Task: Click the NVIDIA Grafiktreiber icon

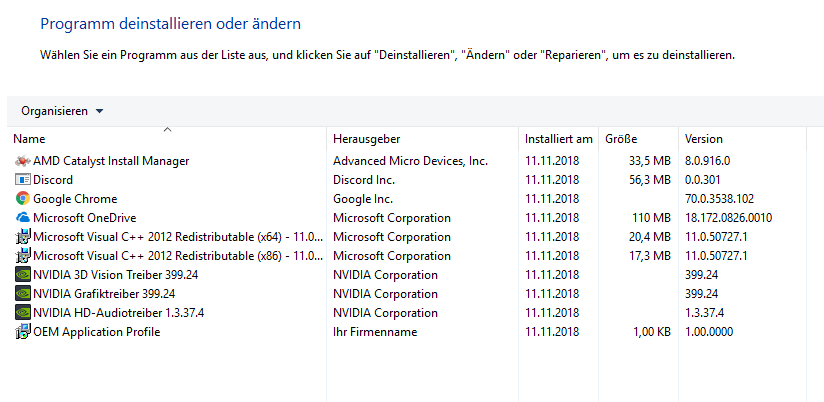Action: tap(23, 294)
